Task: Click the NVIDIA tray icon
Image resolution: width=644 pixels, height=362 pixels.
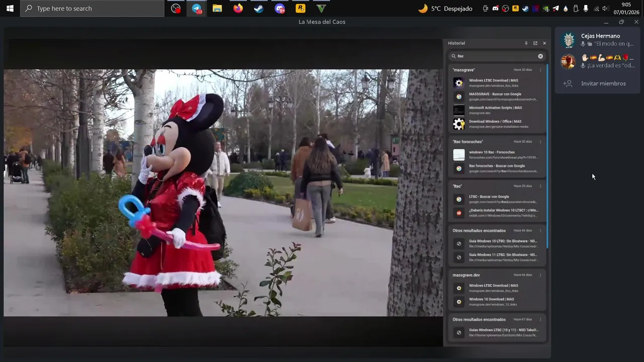Action: 546,9
